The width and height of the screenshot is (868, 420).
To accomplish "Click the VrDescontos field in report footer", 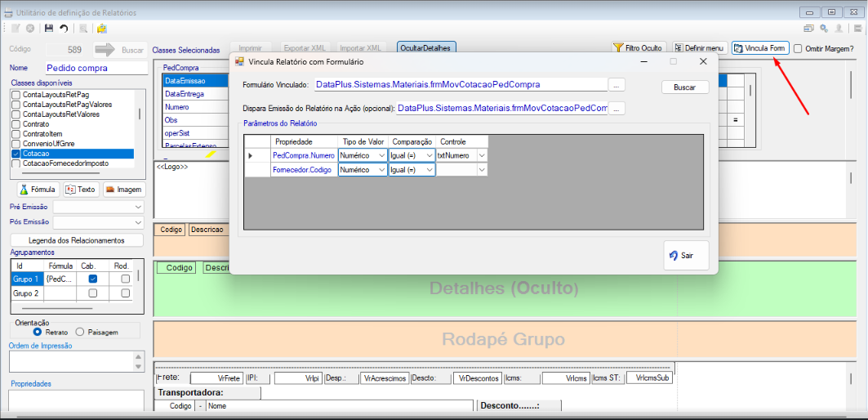I will point(478,378).
